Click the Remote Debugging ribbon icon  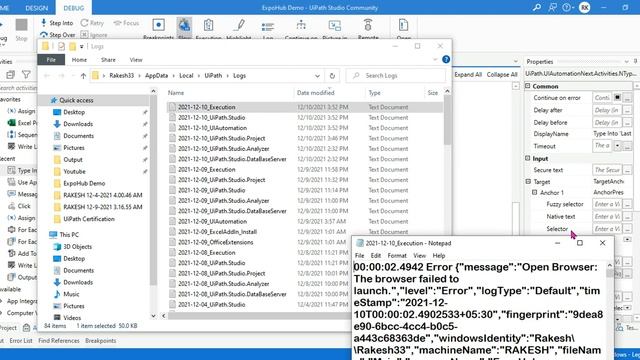pyautogui.click(x=368, y=25)
